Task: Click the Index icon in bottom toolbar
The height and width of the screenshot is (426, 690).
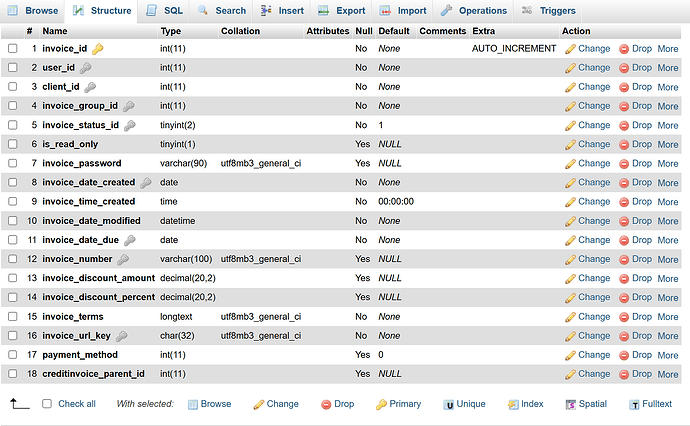Action: click(512, 404)
